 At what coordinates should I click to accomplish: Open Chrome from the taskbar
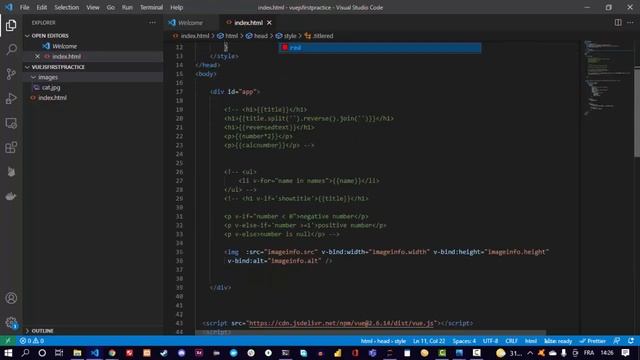coord(112,353)
